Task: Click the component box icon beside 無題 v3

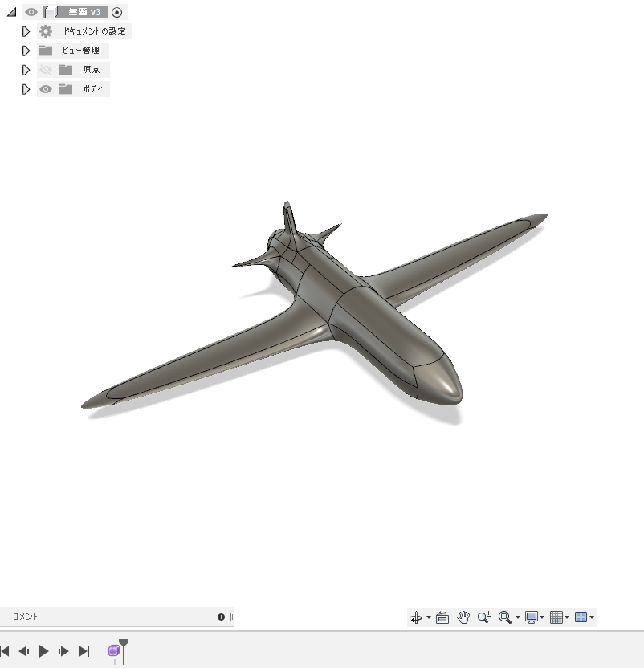Action: [51, 12]
